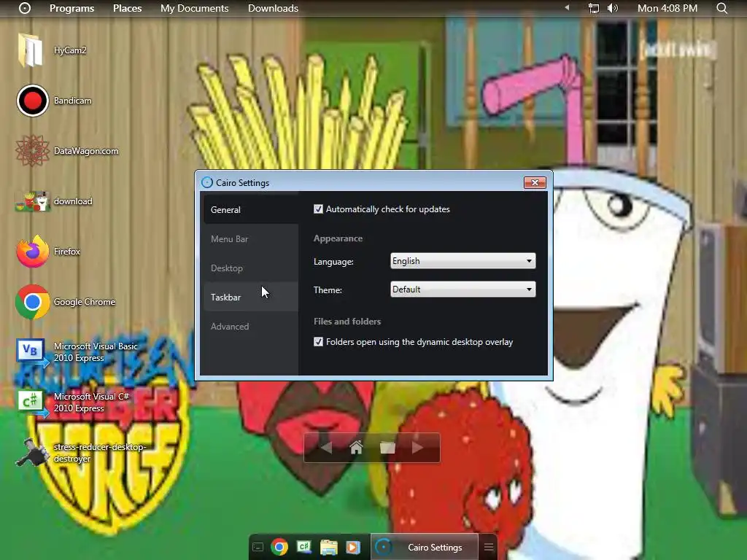Select the HyCam2 folder icon
Screen dimensions: 747x560
click(31, 50)
